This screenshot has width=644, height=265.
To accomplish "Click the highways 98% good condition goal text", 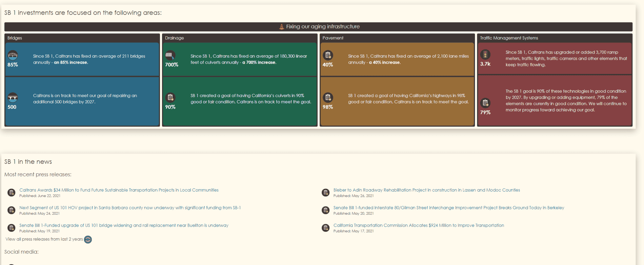I will click(x=408, y=99).
